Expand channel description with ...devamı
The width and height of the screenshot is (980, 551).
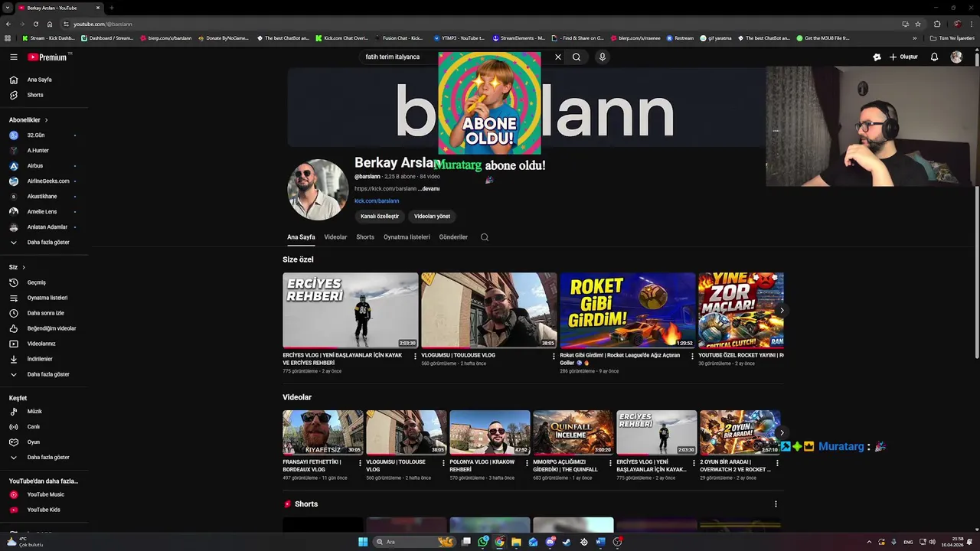click(429, 189)
